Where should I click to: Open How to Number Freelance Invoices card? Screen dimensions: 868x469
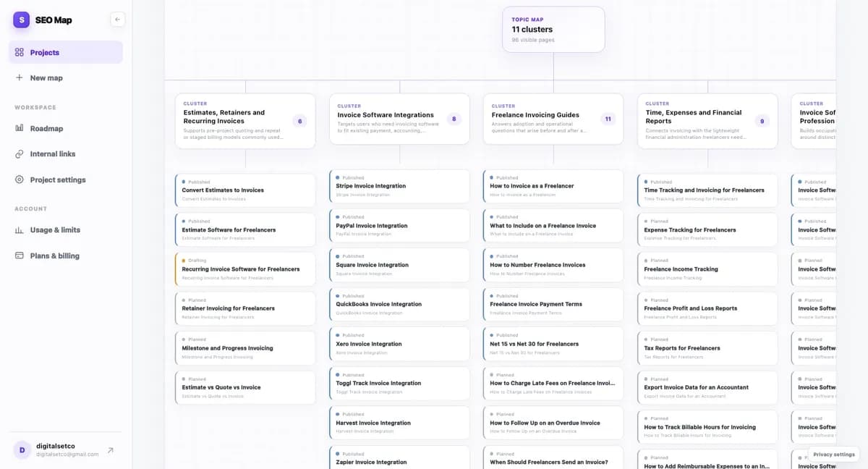[x=553, y=265]
